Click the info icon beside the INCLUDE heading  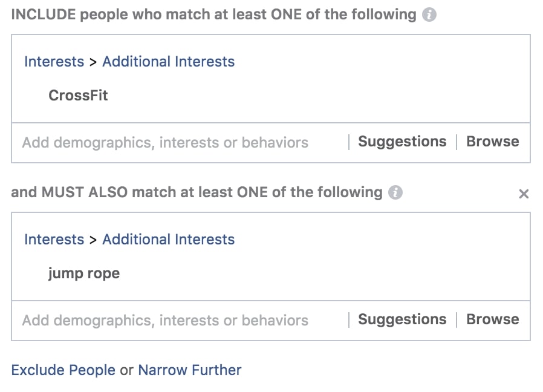[x=429, y=15]
